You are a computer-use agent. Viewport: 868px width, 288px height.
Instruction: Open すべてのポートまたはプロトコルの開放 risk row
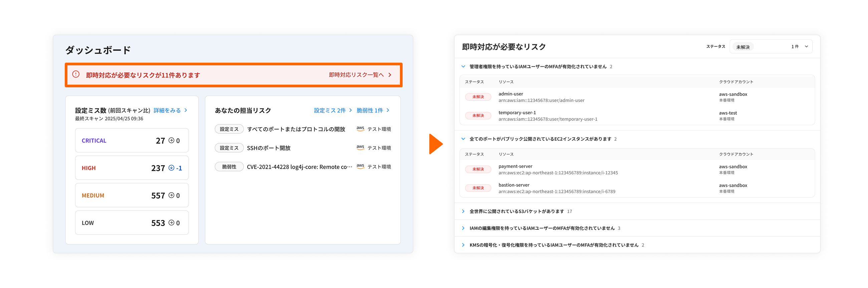(302, 129)
